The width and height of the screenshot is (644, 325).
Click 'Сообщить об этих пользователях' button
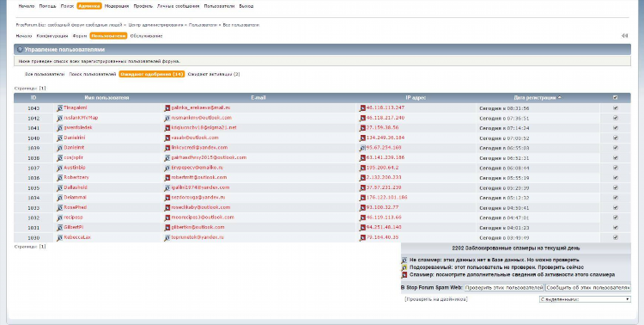click(x=588, y=287)
